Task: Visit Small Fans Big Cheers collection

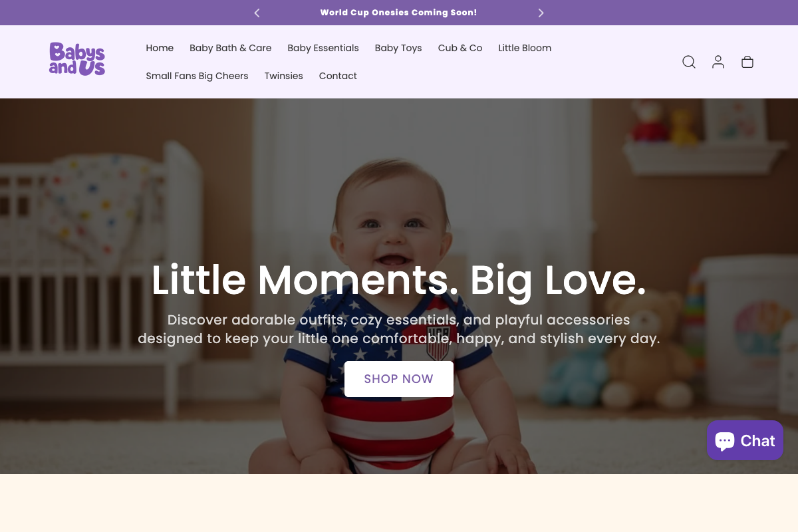Action: point(197,76)
